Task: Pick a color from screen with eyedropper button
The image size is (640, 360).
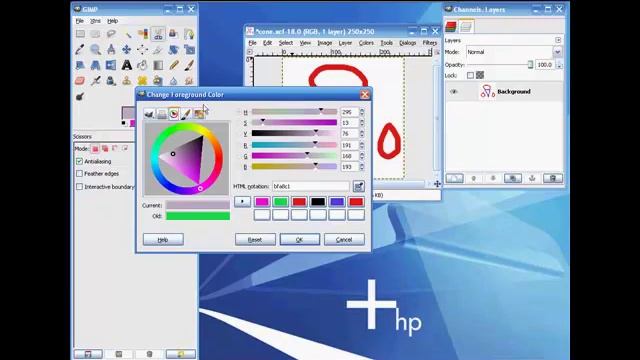Action: (359, 187)
